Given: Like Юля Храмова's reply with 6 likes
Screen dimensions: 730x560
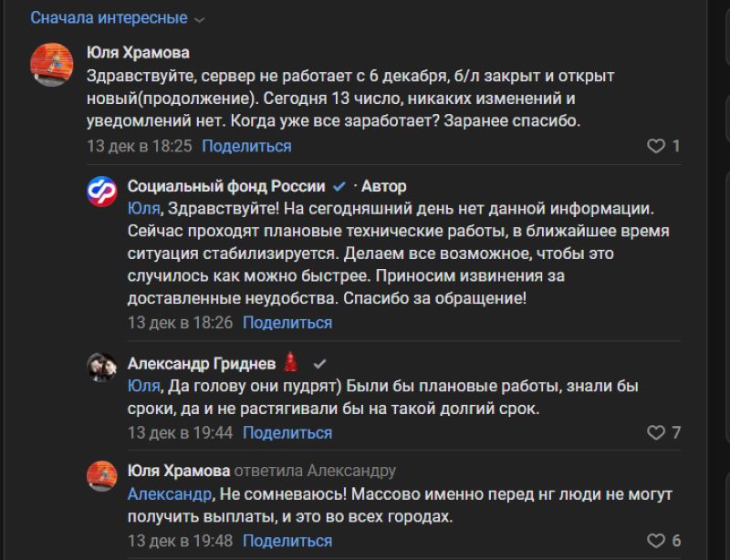Looking at the screenshot, I should 654,540.
